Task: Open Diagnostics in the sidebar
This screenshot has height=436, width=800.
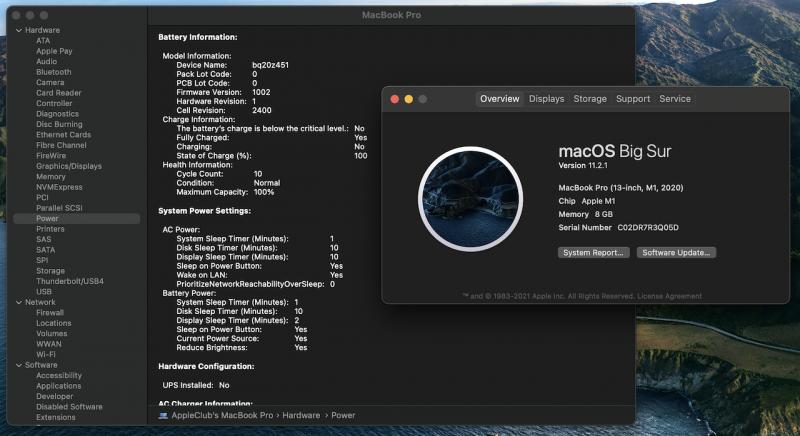Action: 57,114
